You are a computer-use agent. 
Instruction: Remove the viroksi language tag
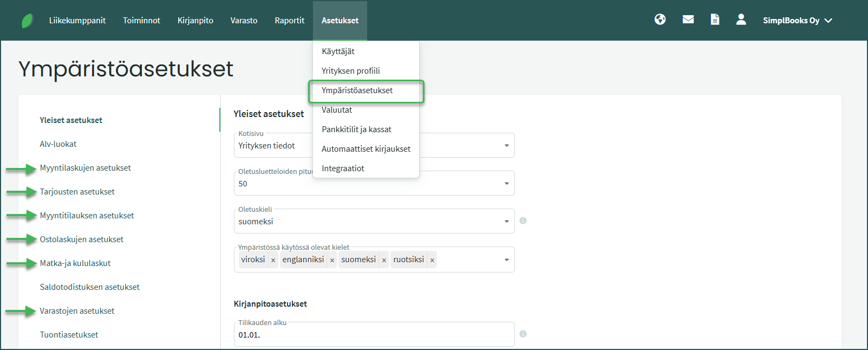pyautogui.click(x=273, y=260)
